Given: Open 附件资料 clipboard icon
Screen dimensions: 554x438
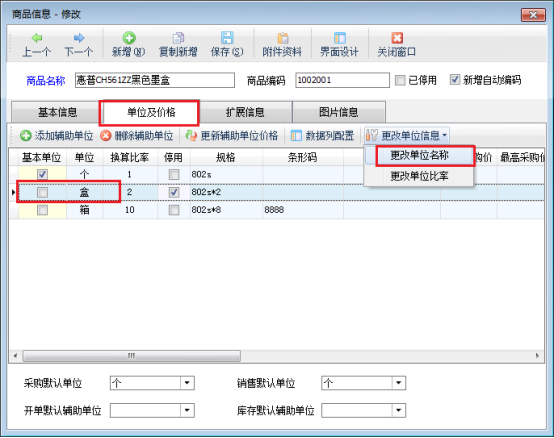Looking at the screenshot, I should [x=283, y=37].
